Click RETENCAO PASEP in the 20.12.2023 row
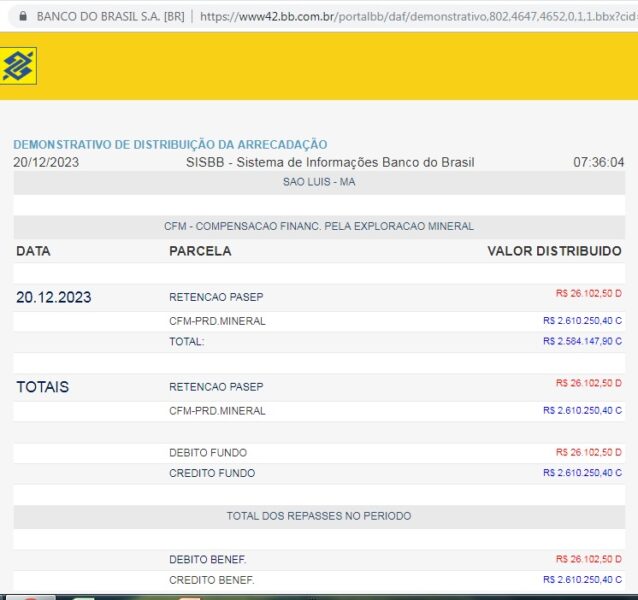The width and height of the screenshot is (638, 600). pos(216,297)
